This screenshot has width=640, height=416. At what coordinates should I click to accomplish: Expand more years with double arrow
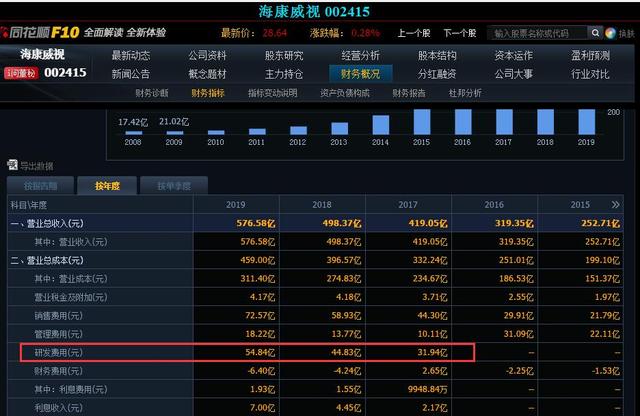616,205
